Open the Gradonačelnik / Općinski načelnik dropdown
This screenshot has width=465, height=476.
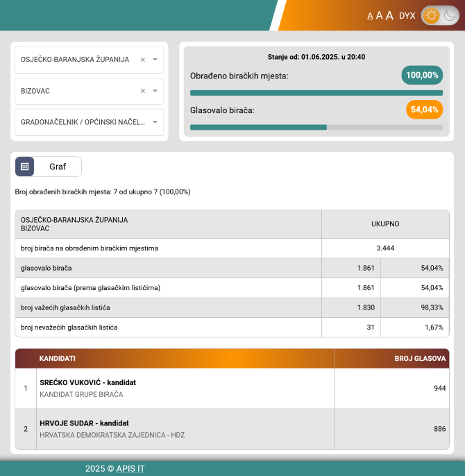pyautogui.click(x=90, y=122)
